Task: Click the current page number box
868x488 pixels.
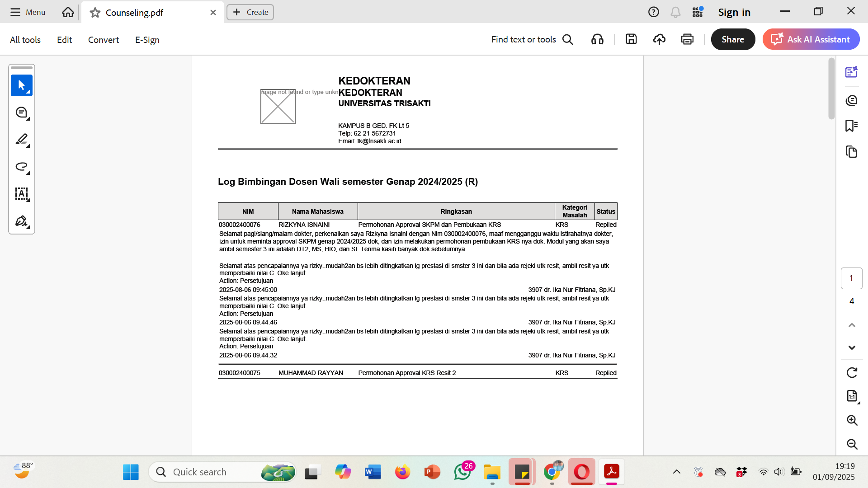Action: (851, 278)
